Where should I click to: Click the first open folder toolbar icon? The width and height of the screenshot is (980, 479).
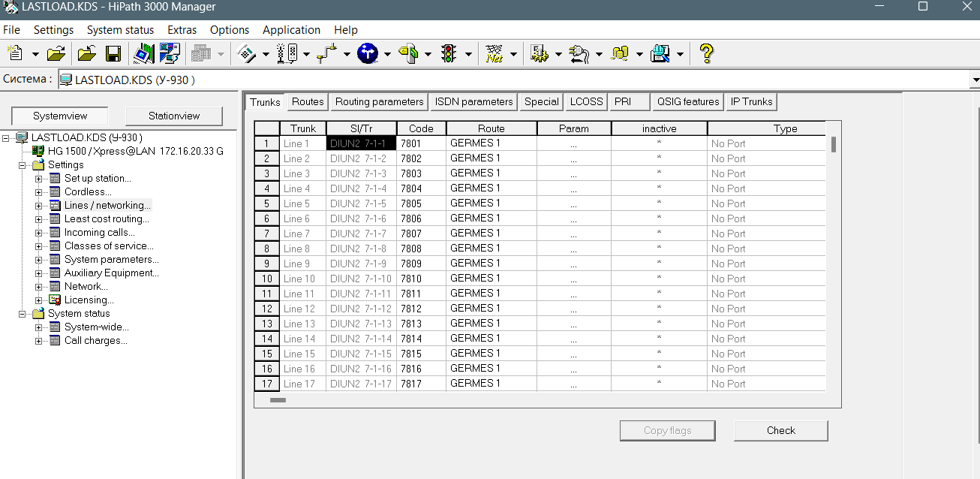(56, 54)
